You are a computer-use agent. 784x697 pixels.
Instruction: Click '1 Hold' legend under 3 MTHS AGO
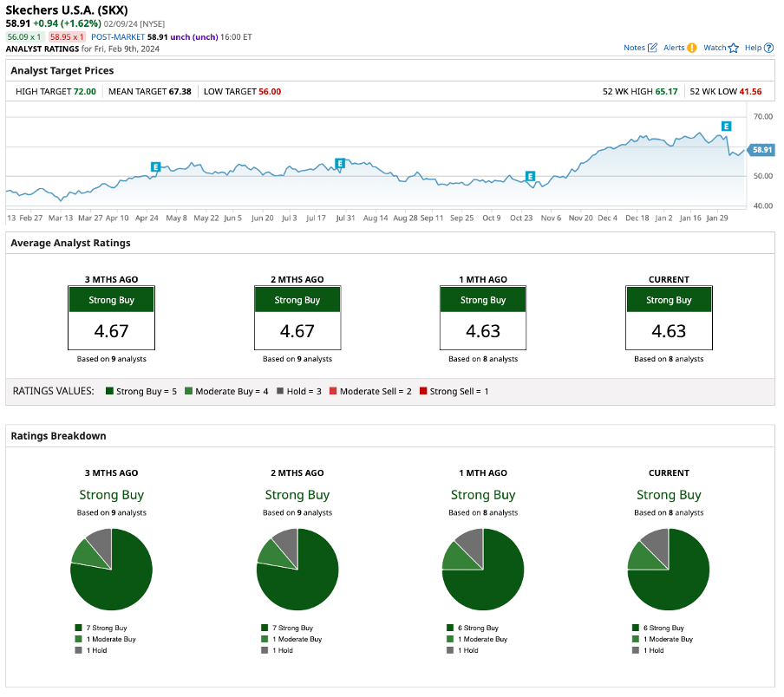pyautogui.click(x=91, y=650)
